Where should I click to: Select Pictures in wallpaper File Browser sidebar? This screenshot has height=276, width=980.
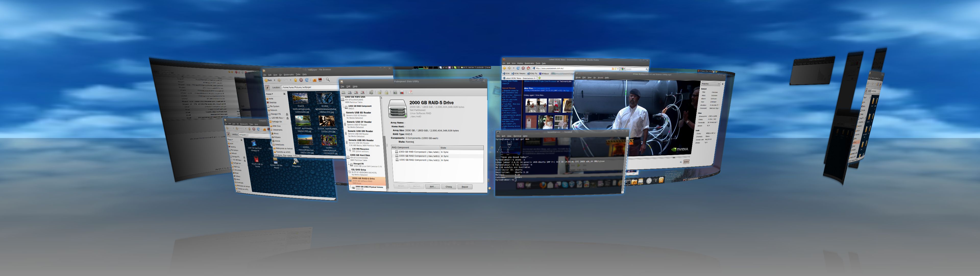(x=277, y=137)
